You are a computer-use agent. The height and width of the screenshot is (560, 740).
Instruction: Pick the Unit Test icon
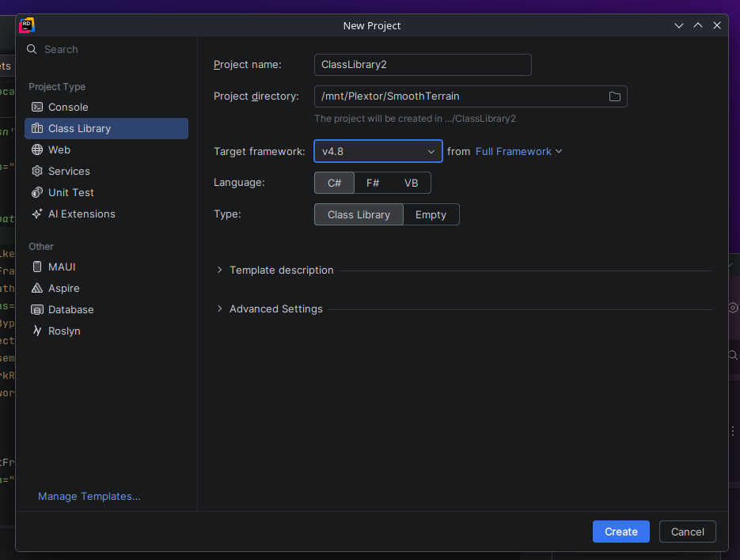coord(36,192)
